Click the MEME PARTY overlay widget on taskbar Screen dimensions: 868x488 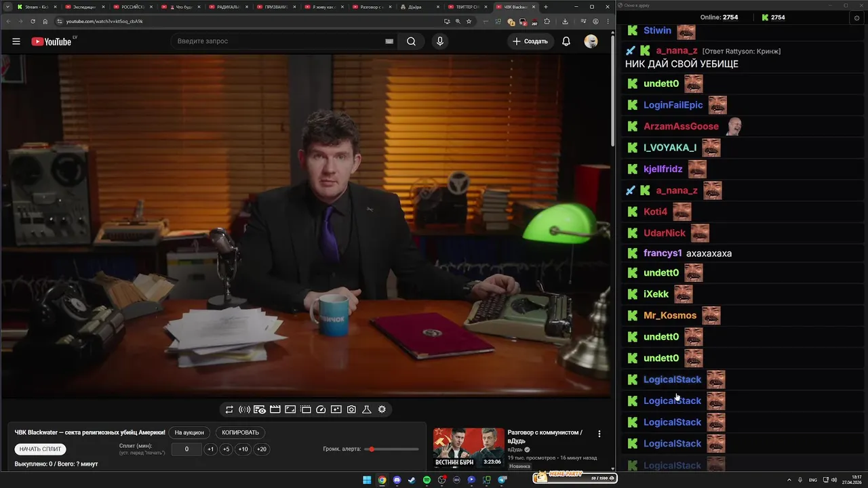click(575, 478)
